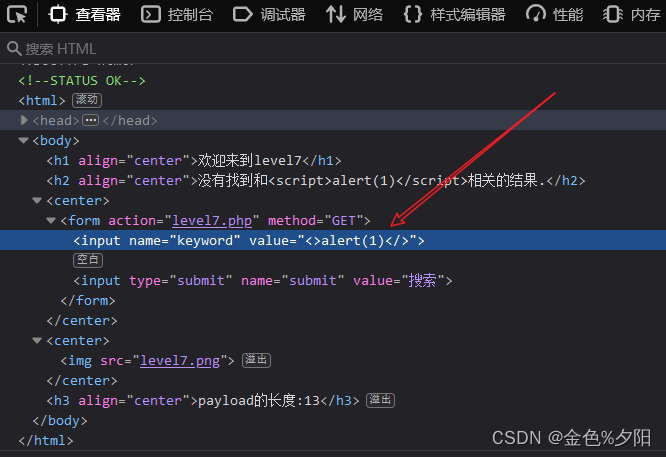Click the Style Editor braces icon
This screenshot has height=457, width=666.
pos(413,14)
